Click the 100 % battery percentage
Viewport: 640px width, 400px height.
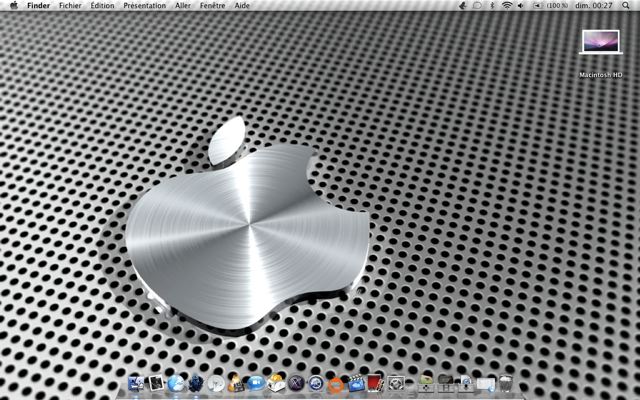[x=557, y=6]
